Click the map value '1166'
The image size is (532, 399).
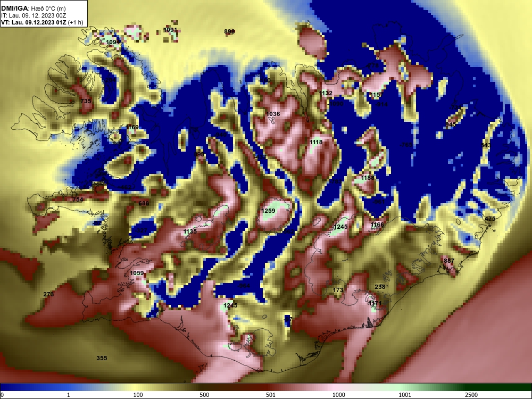click(377, 225)
